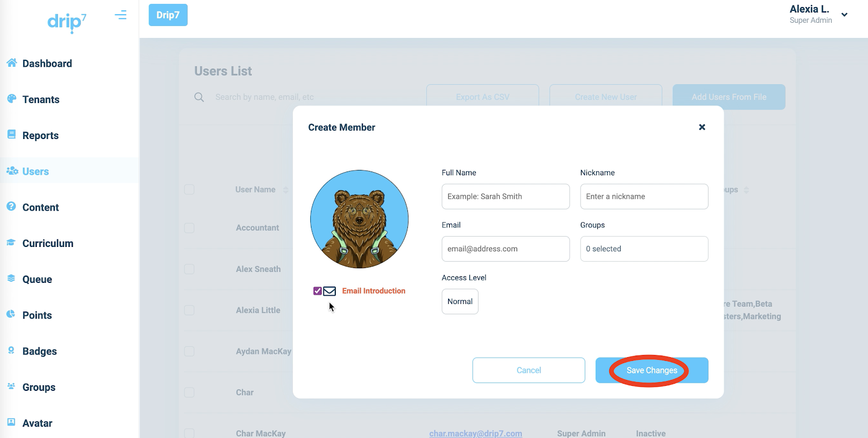This screenshot has width=868, height=438.
Task: Navigate to Curriculum
Action: pos(48,243)
